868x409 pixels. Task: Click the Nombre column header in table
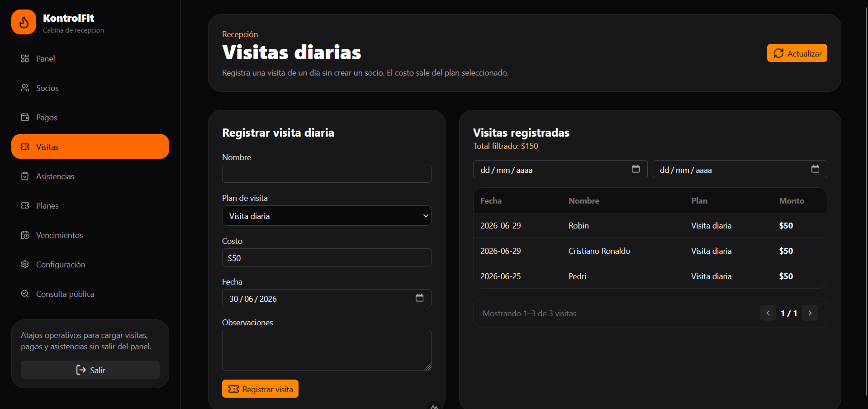point(583,200)
